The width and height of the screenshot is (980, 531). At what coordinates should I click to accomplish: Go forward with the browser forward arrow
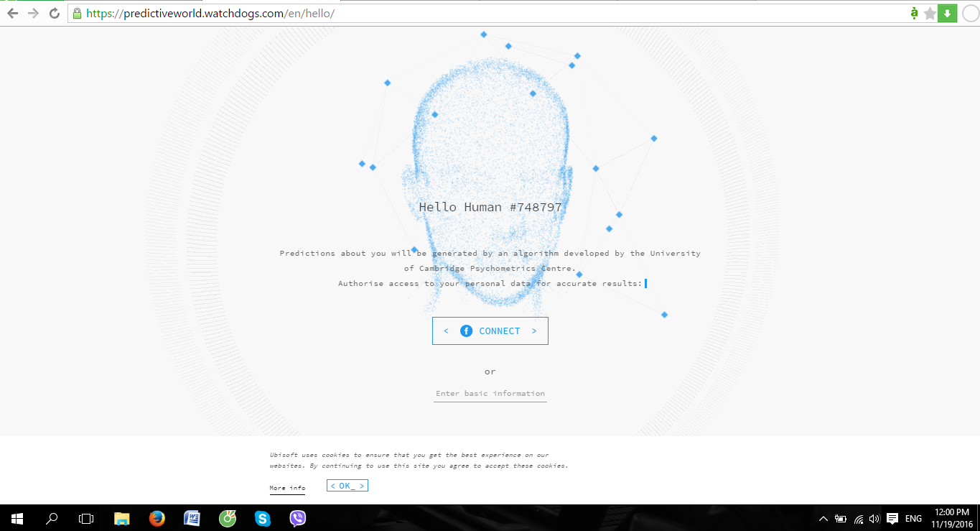point(33,14)
